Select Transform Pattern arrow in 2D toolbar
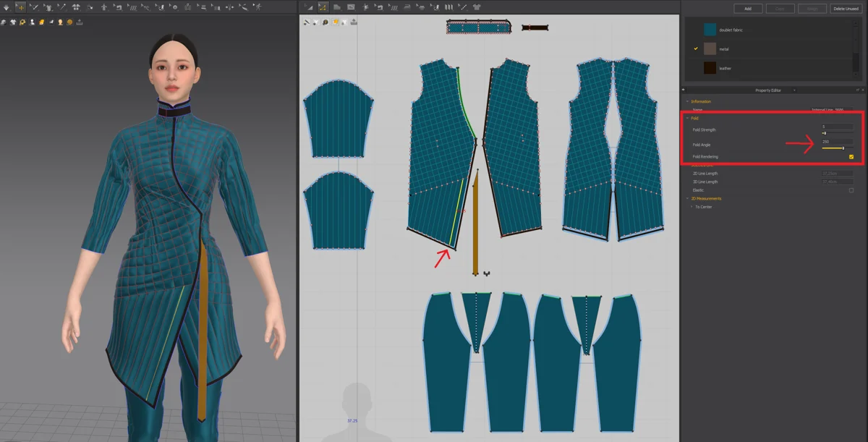Image resolution: width=868 pixels, height=442 pixels. (x=308, y=7)
